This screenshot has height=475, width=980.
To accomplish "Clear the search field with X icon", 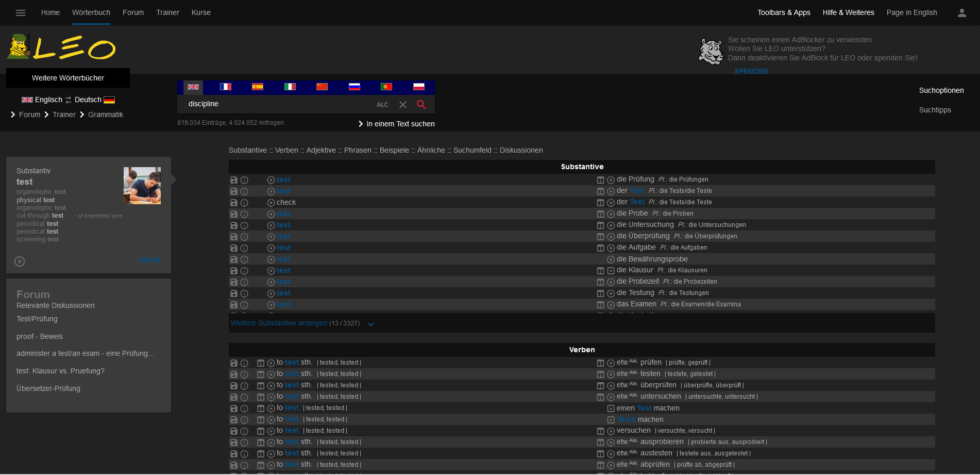I will click(403, 105).
